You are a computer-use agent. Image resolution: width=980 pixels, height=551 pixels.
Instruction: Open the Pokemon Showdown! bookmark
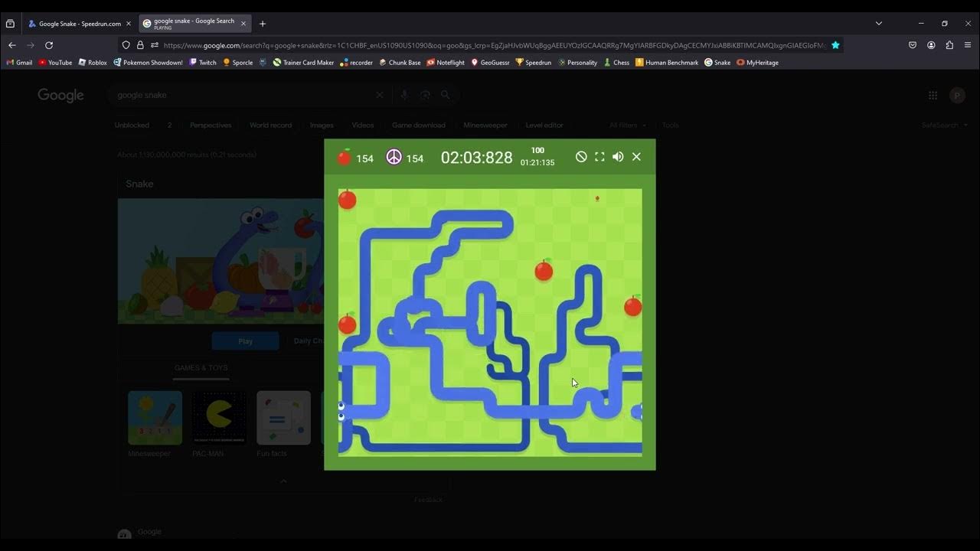tap(148, 63)
